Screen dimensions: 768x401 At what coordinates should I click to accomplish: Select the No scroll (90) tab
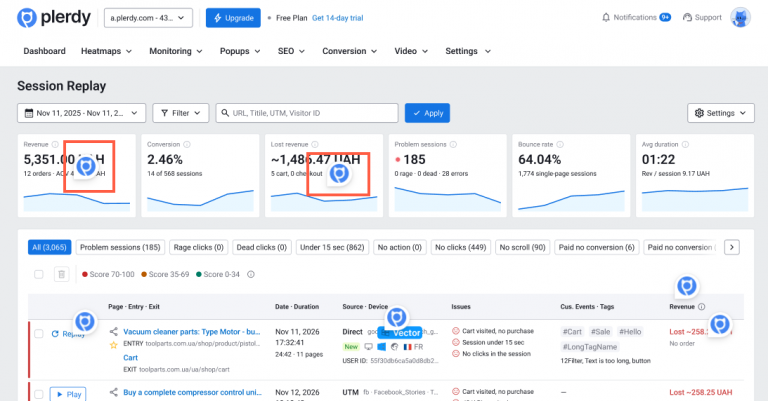[522, 247]
